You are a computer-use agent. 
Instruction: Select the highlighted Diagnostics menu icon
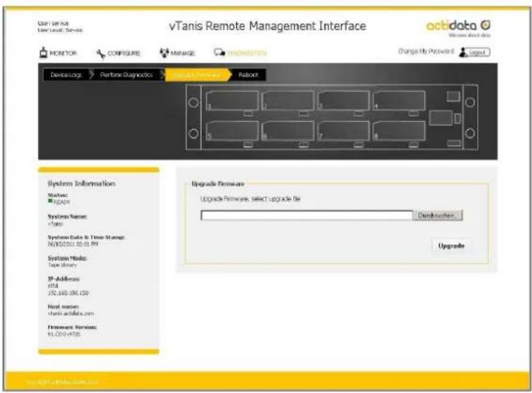(219, 53)
